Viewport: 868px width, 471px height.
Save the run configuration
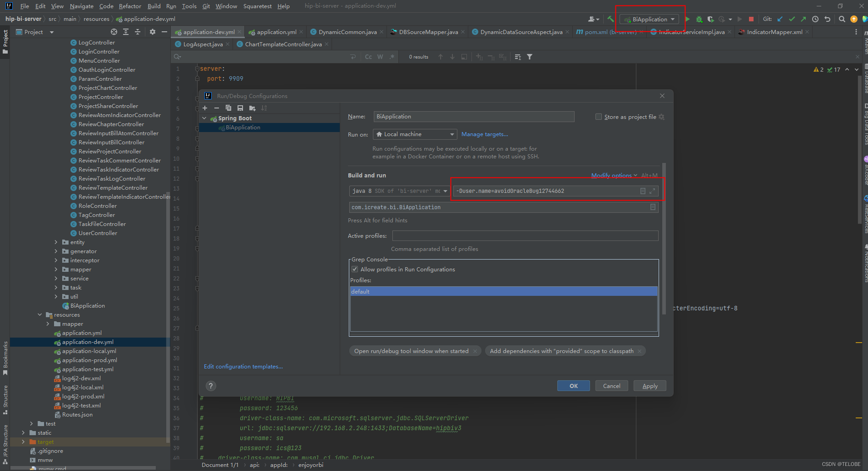(240, 108)
